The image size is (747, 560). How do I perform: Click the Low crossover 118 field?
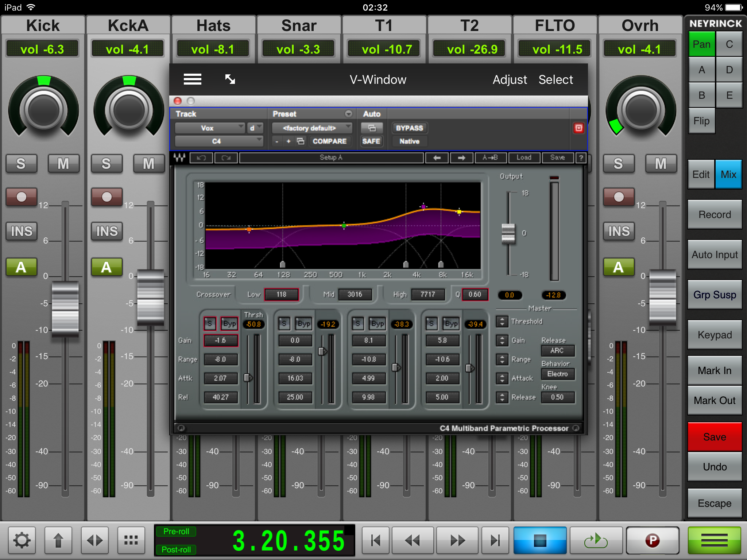(281, 294)
